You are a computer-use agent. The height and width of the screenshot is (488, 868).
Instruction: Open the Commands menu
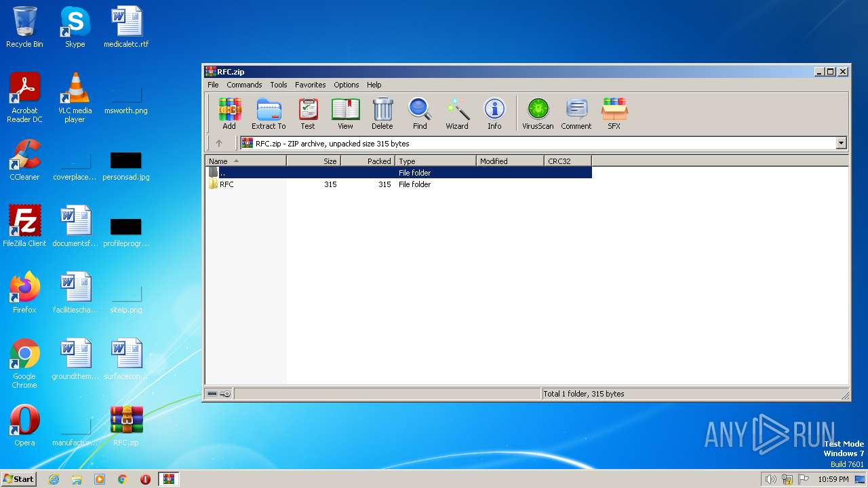click(244, 85)
